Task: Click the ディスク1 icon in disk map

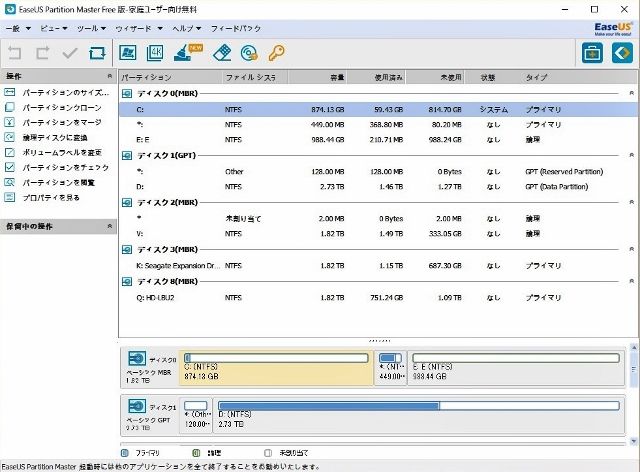Action: (136, 406)
